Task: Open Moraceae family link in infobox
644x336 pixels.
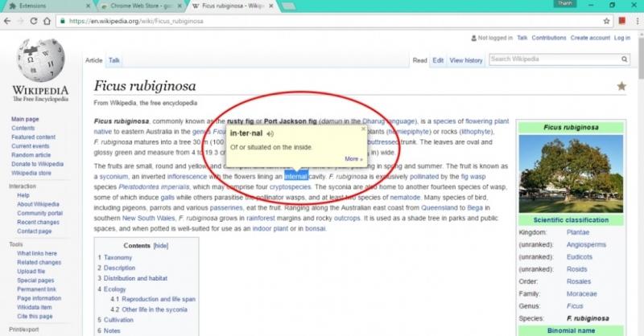Action: click(x=581, y=293)
